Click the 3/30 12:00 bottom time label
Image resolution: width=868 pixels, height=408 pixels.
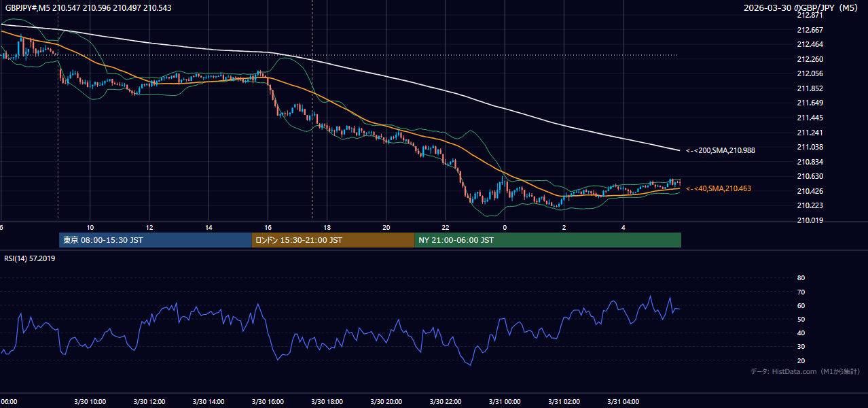point(149,402)
